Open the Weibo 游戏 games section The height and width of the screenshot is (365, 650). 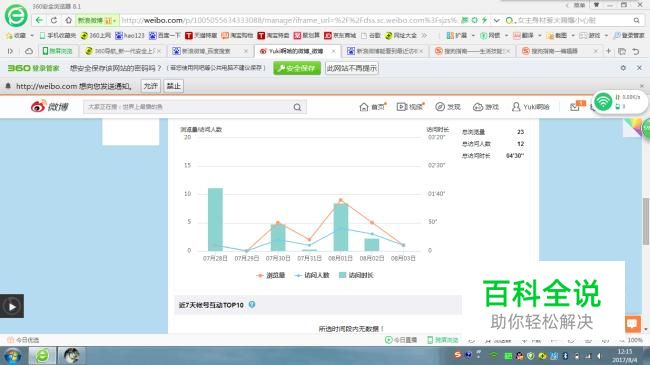pos(486,107)
